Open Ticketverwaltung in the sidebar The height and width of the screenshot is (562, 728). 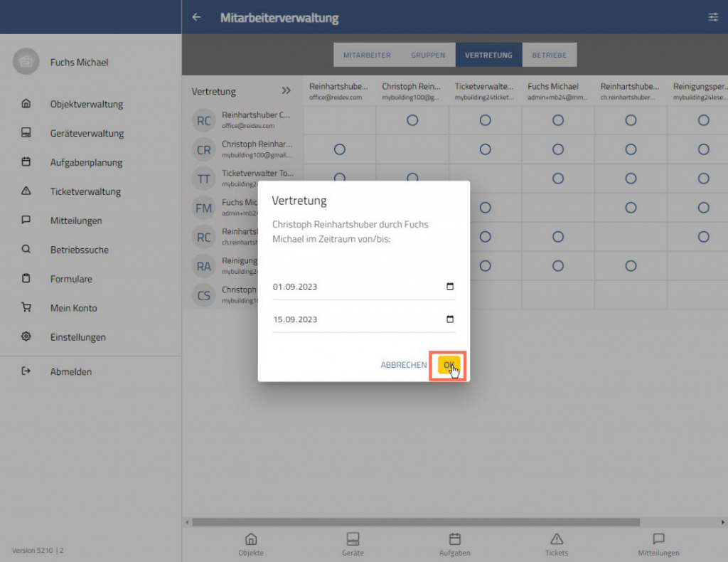85,192
